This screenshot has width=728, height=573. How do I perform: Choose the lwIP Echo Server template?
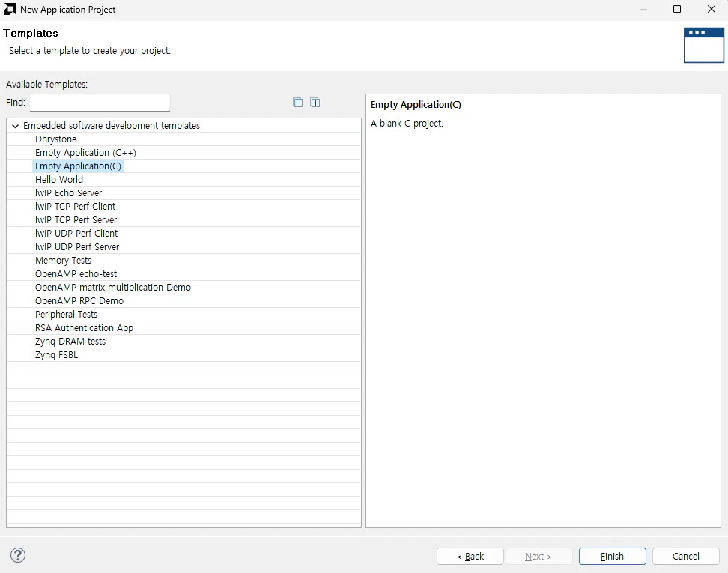coord(68,192)
